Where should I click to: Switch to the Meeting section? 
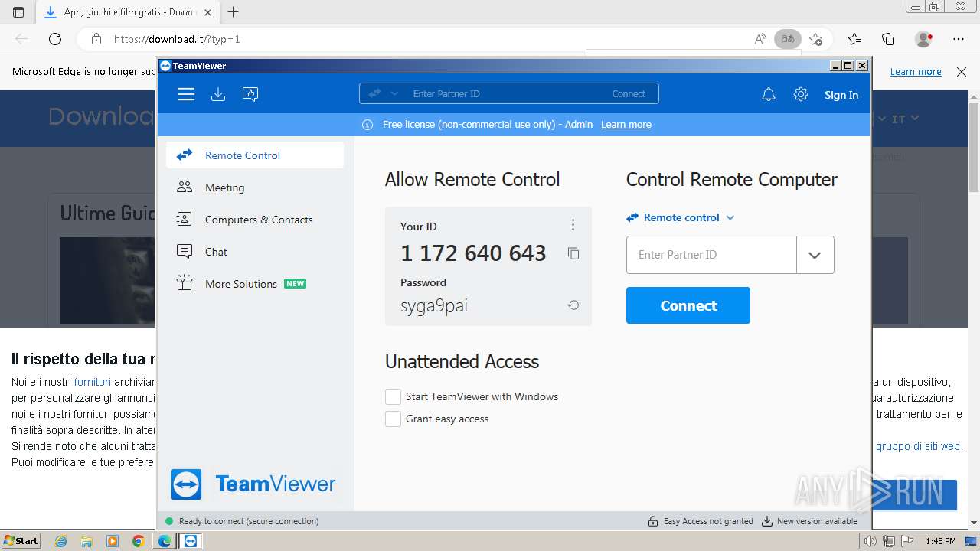[255, 187]
